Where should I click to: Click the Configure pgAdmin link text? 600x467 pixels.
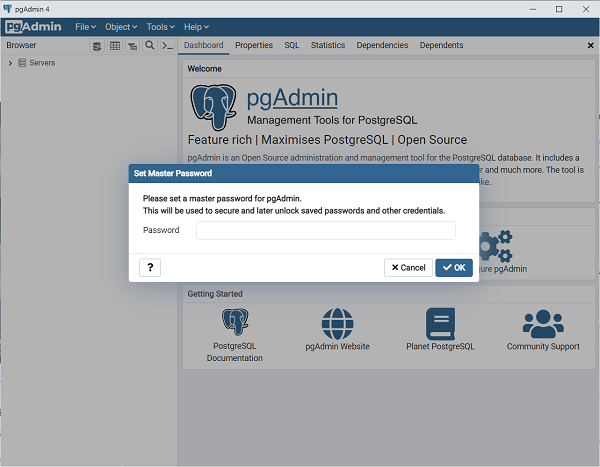coord(503,269)
